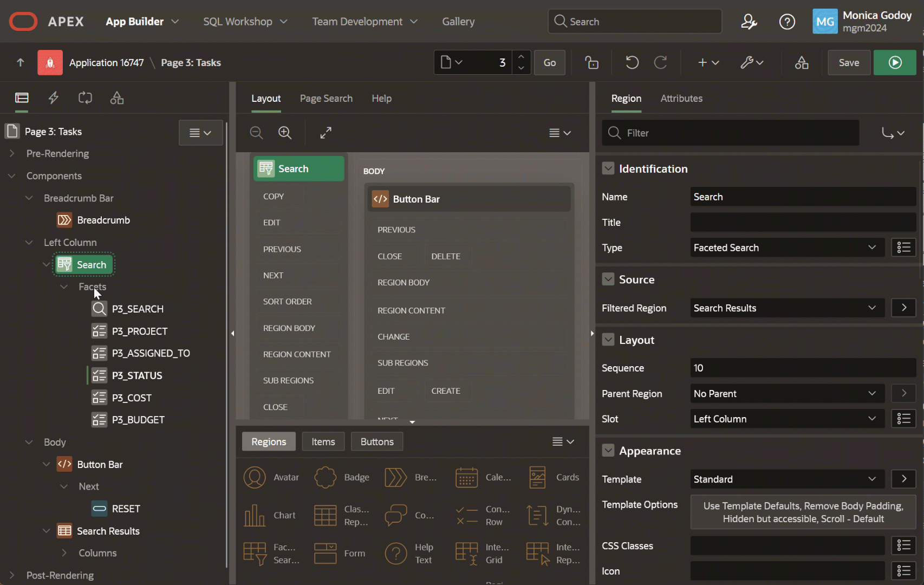Viewport: 924px width, 585px height.
Task: Expand the Pre-Rendering tree node
Action: [12, 154]
